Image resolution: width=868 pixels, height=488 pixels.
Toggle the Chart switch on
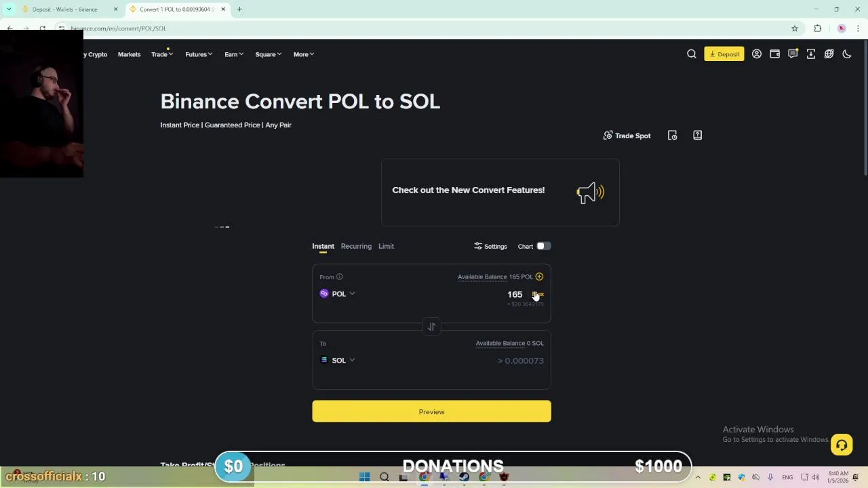point(544,246)
